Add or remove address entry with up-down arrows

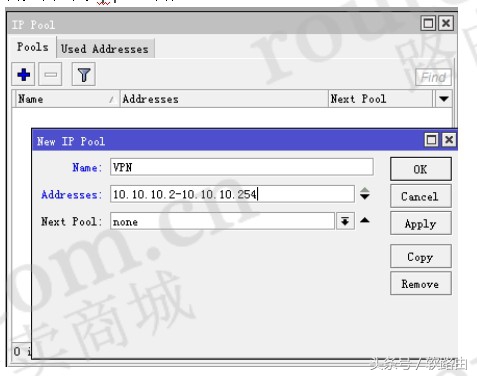coord(365,194)
